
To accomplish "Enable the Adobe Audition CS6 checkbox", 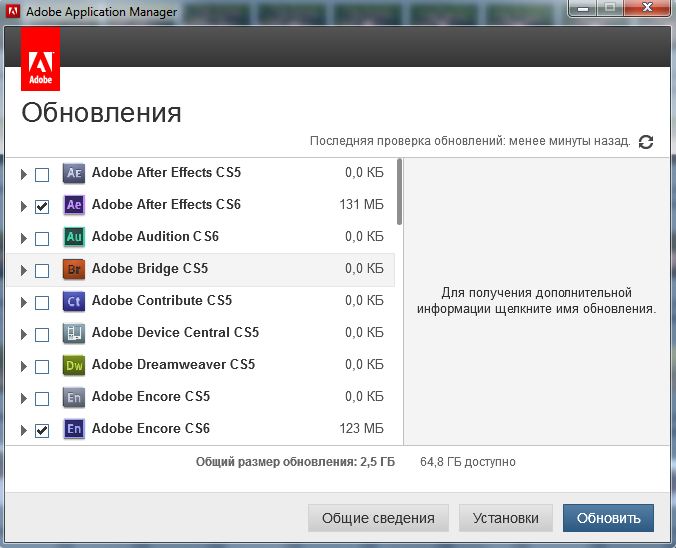I will 42,238.
